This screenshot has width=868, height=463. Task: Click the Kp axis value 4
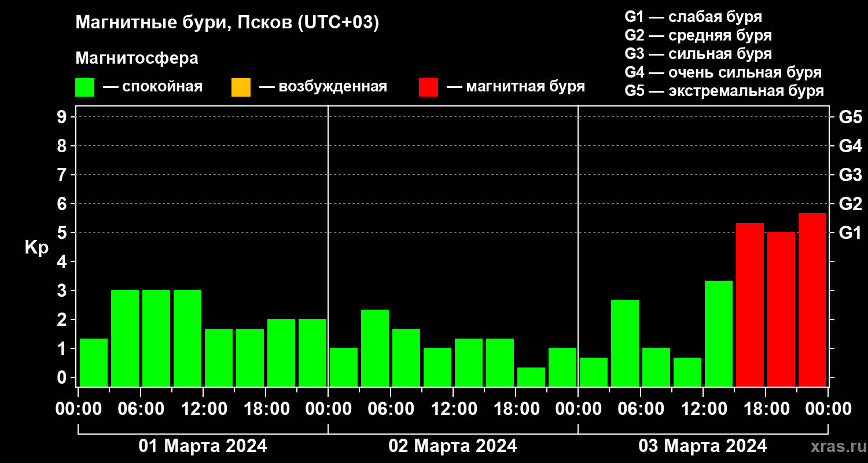pyautogui.click(x=63, y=262)
